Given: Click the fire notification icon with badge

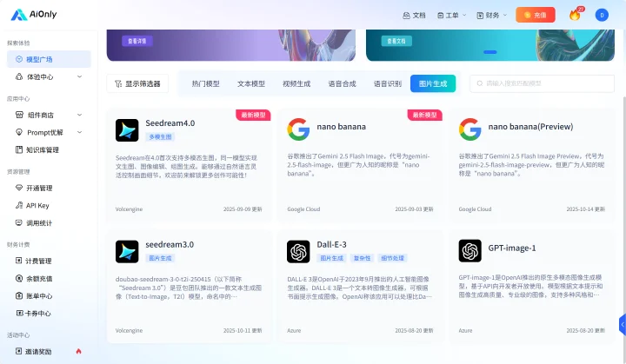Looking at the screenshot, I should point(576,15).
